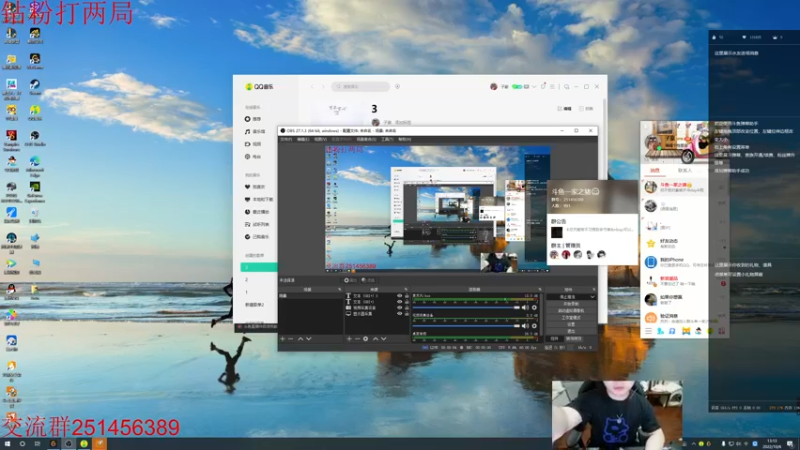Switch to 转场特效 tab in OBS
The width and height of the screenshot is (800, 450).
(x=574, y=339)
